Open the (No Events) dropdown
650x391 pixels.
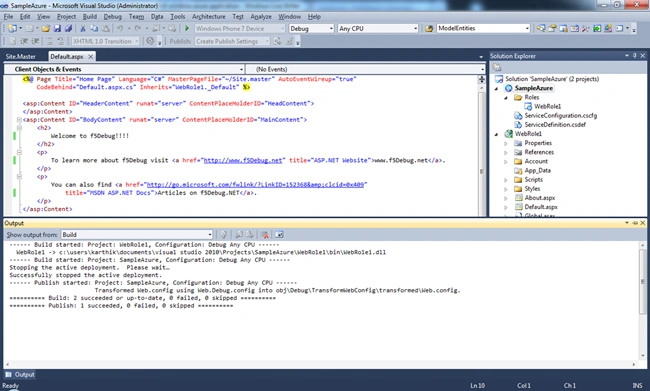[x=482, y=69]
